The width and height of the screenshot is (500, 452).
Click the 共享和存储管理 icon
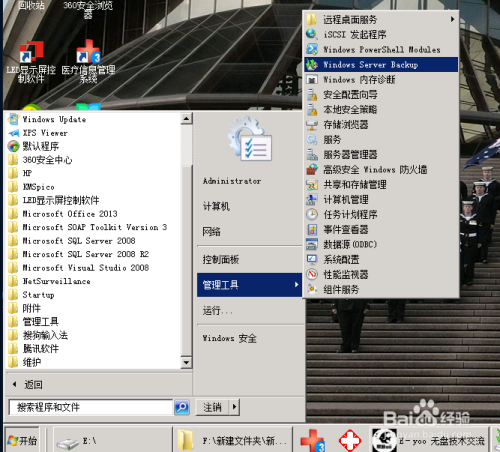[312, 185]
